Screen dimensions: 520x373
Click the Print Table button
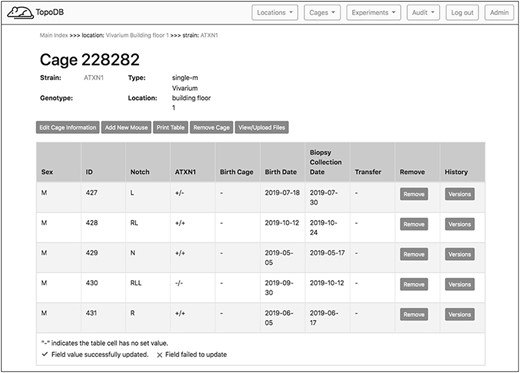point(171,127)
